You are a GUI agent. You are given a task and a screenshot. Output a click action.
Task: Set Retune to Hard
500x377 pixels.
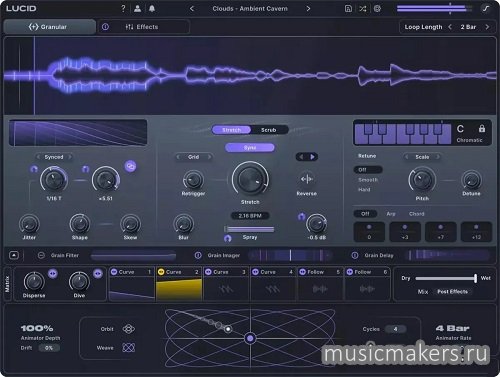(364, 189)
